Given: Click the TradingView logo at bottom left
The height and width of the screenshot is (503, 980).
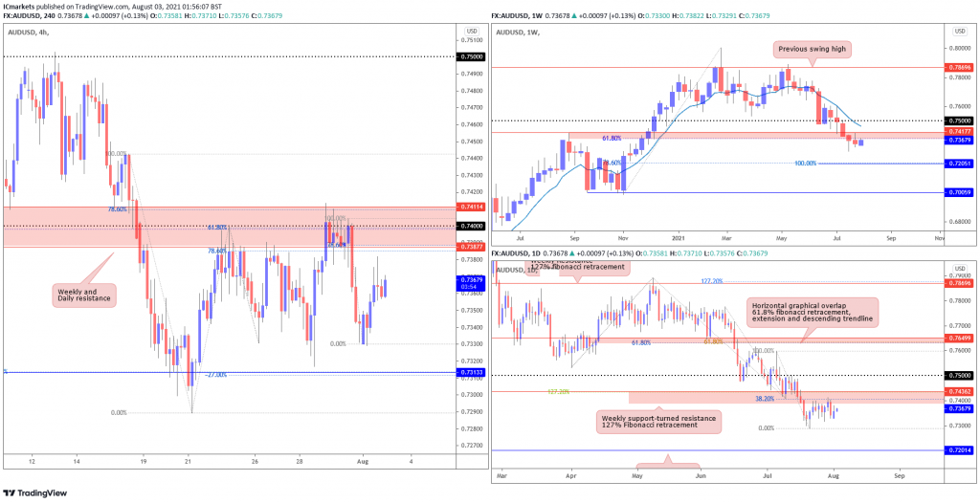Looking at the screenshot, I should click(x=34, y=492).
